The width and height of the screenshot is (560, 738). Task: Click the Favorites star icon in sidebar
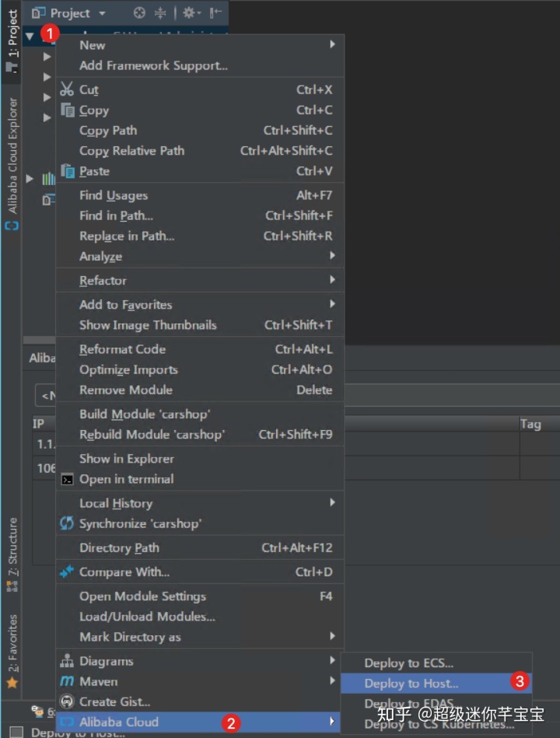[x=12, y=683]
